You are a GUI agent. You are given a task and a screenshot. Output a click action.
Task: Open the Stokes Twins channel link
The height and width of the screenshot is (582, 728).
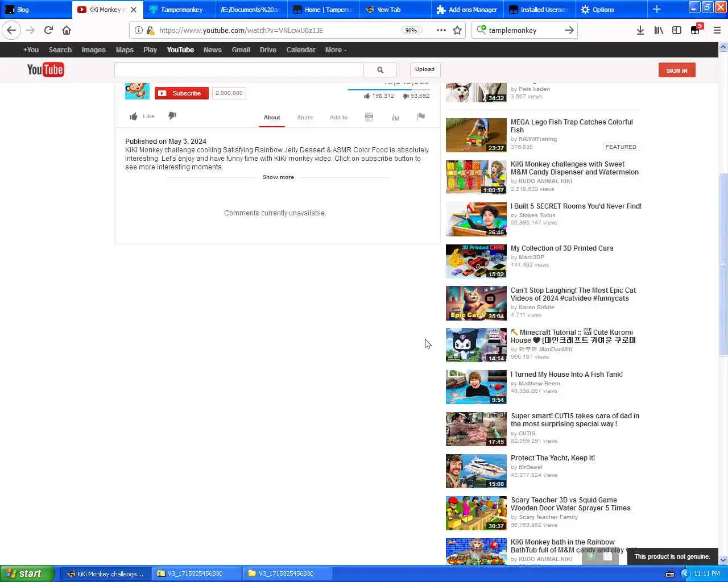click(x=537, y=215)
